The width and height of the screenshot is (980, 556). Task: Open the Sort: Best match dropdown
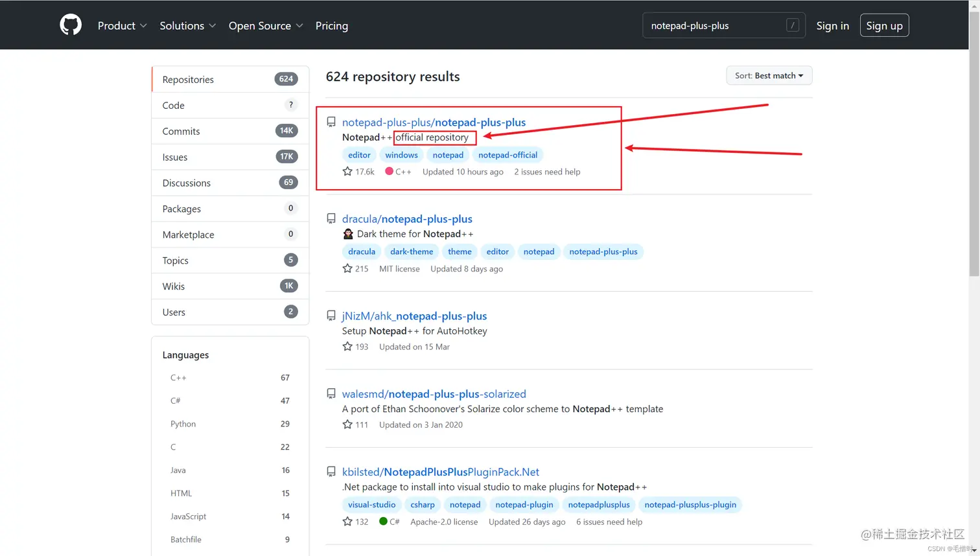click(x=769, y=76)
